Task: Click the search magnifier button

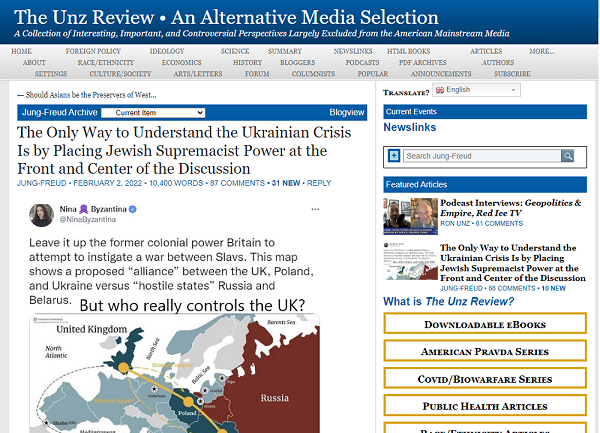Action: (x=568, y=156)
